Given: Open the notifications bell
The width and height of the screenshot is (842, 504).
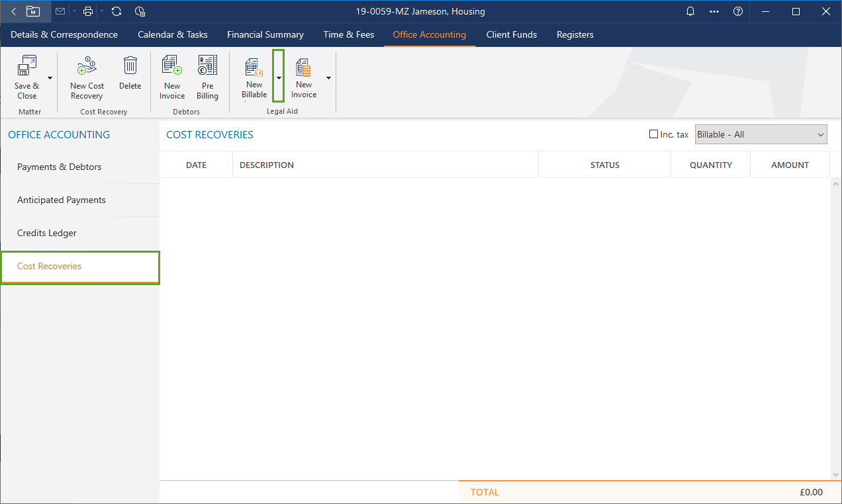Looking at the screenshot, I should [690, 11].
